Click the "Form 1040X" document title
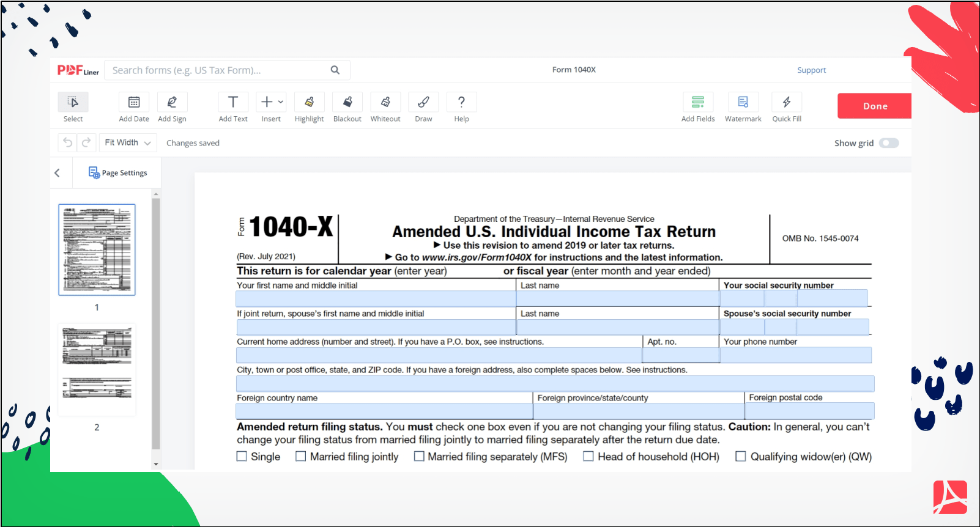The height and width of the screenshot is (527, 980). [x=574, y=70]
